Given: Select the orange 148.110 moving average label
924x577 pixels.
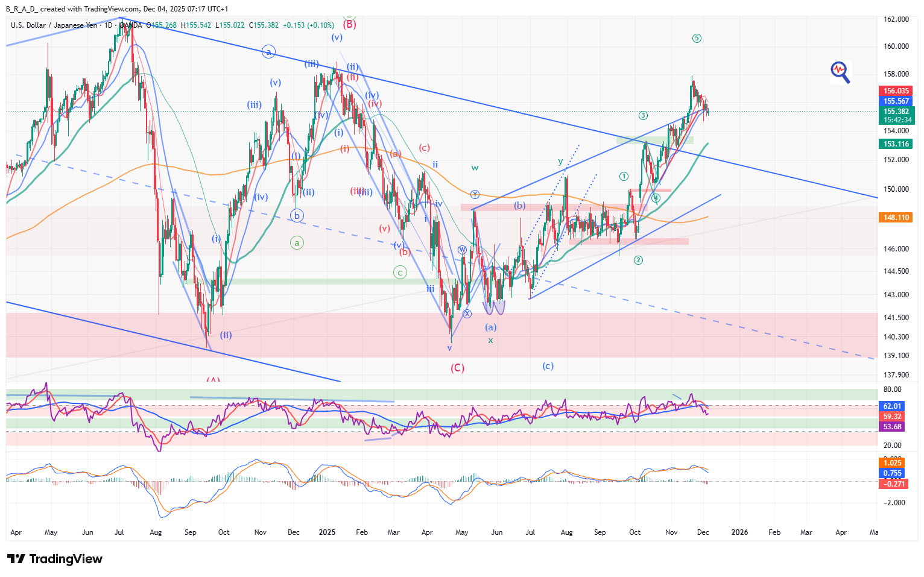Looking at the screenshot, I should click(896, 218).
